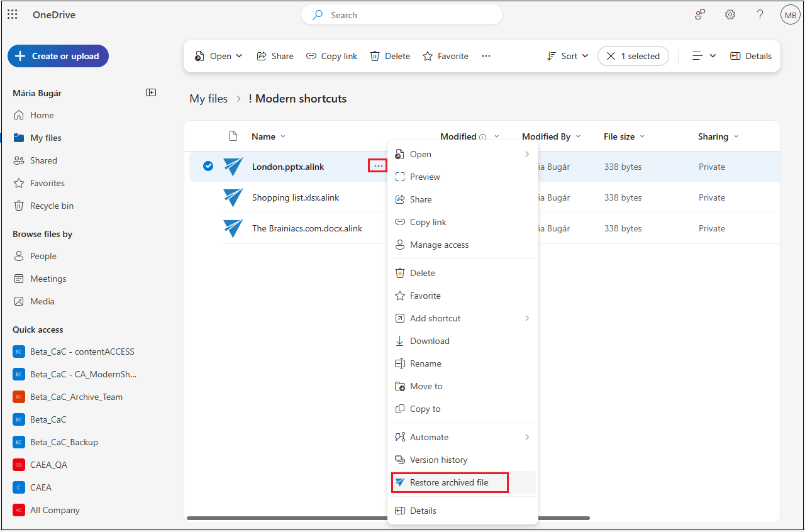Expand the Automate submenu
This screenshot has height=532, width=805.
point(463,437)
